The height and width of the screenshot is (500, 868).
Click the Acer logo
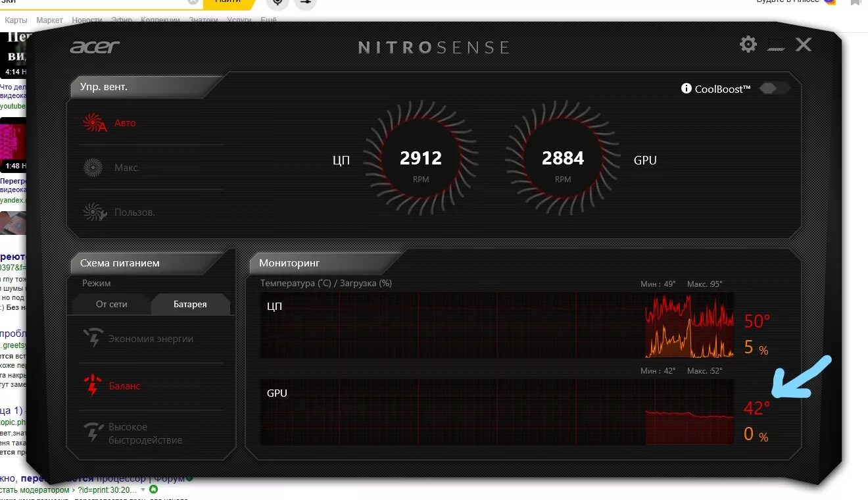tap(95, 47)
